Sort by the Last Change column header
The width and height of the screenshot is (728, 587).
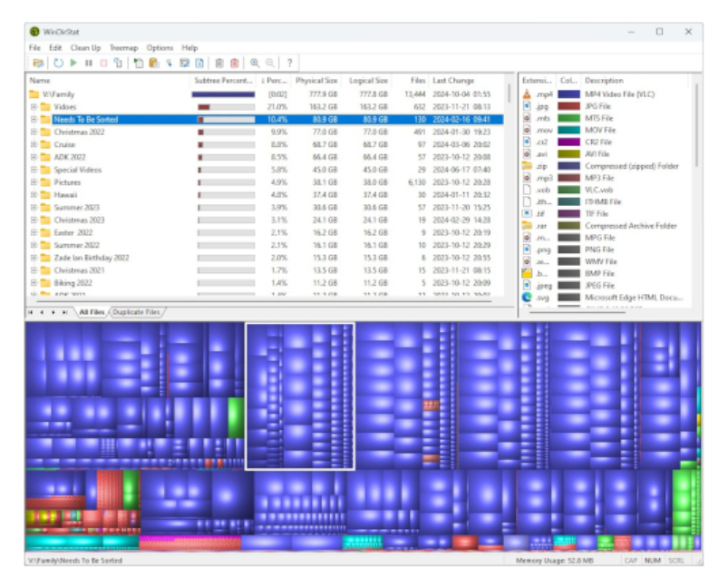(466, 81)
